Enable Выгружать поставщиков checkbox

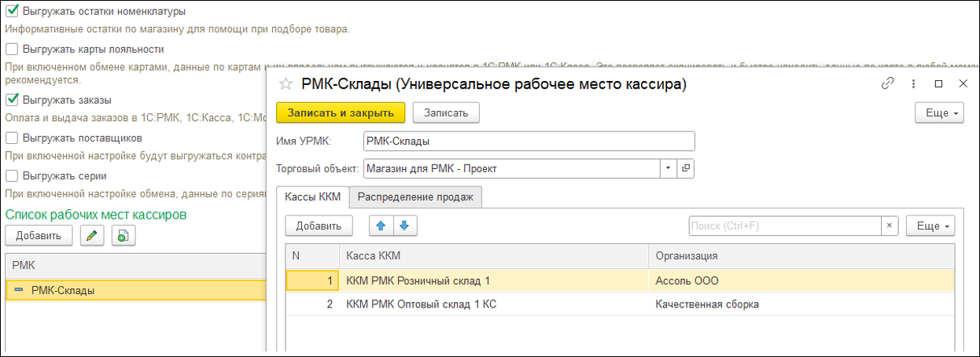tap(12, 138)
